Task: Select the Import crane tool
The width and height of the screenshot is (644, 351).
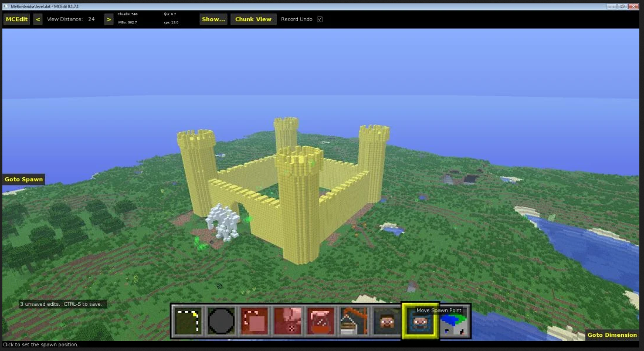Action: (354, 321)
